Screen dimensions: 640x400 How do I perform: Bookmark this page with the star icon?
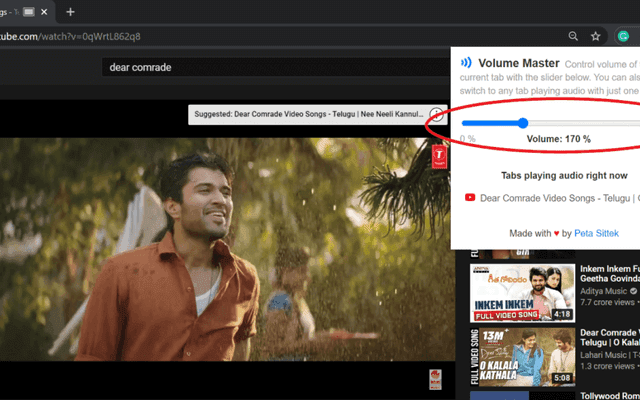pyautogui.click(x=595, y=36)
